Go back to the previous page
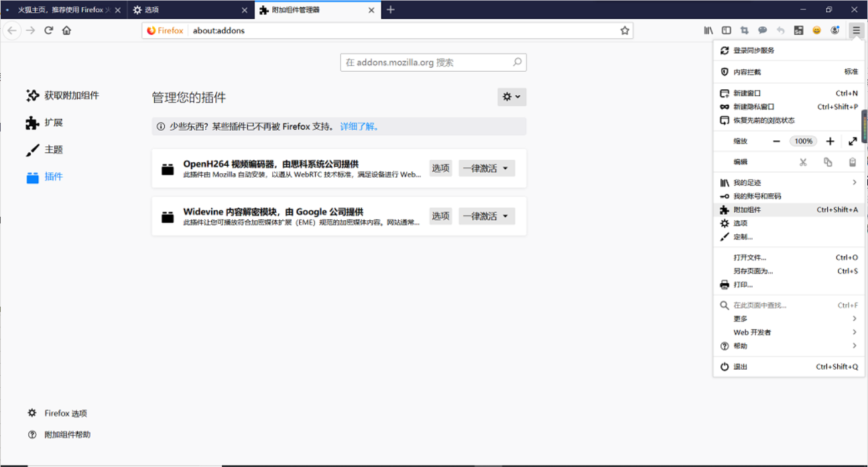The width and height of the screenshot is (868, 467). (x=12, y=30)
